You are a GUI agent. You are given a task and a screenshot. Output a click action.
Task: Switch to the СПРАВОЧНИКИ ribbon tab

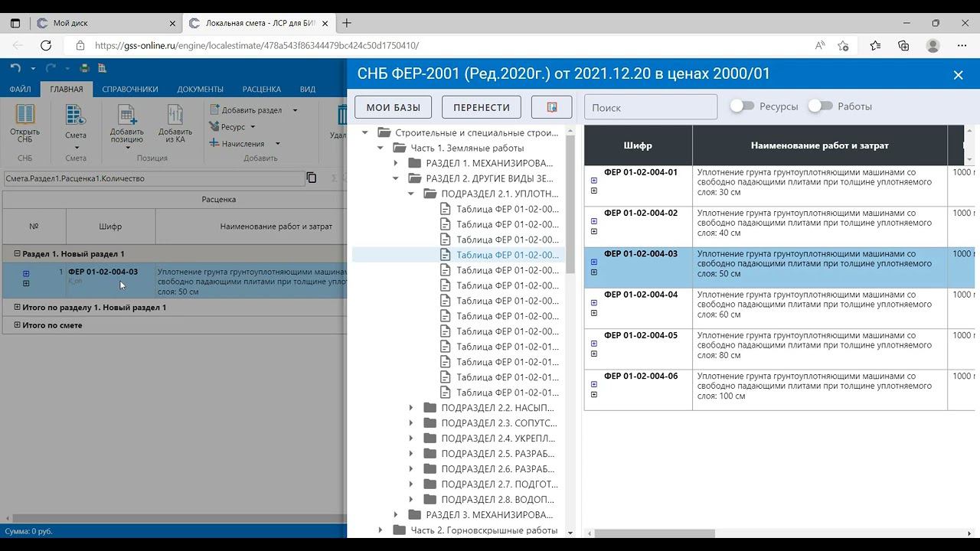pos(130,90)
